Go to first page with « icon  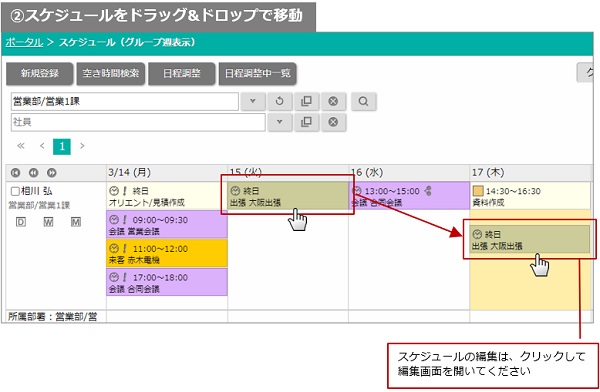[x=21, y=146]
